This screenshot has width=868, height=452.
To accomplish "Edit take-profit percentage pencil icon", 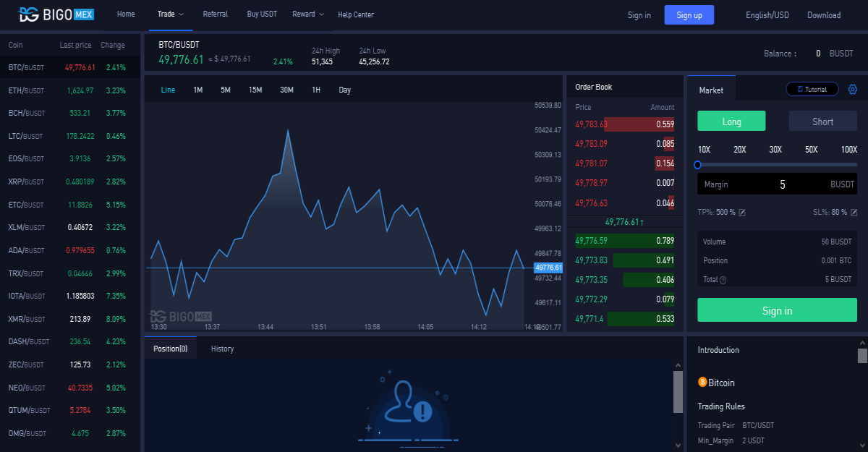I will click(742, 212).
